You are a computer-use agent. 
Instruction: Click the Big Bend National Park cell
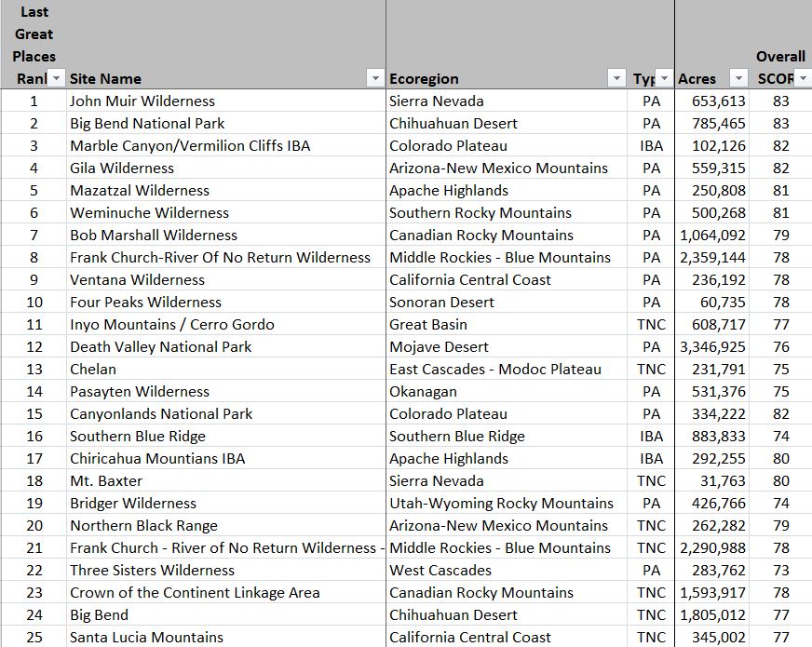point(225,123)
